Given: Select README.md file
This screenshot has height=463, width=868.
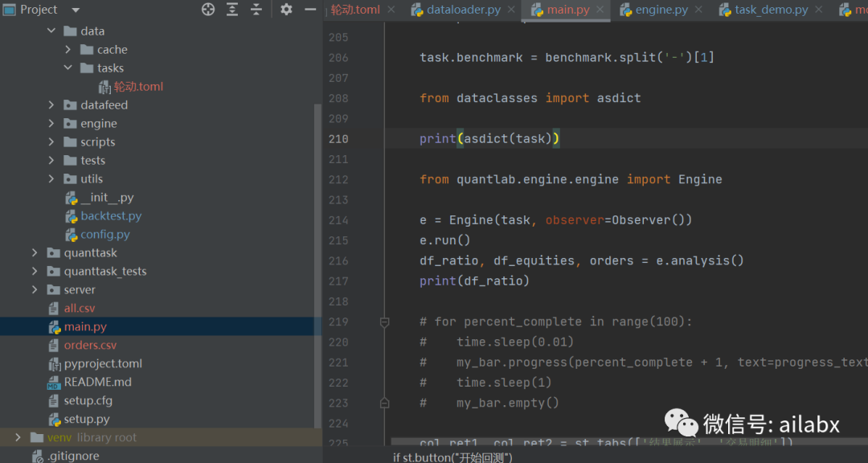Looking at the screenshot, I should tap(97, 382).
